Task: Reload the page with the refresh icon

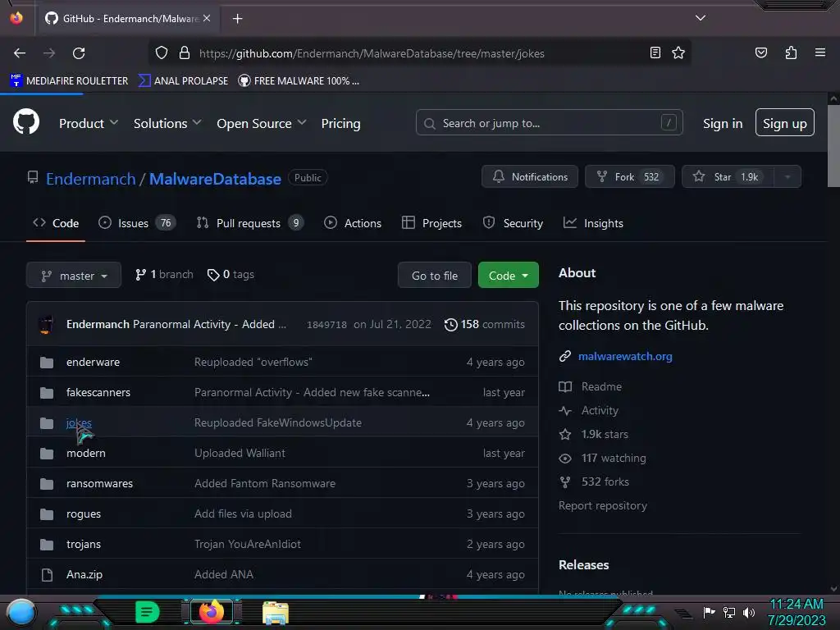Action: click(x=79, y=53)
